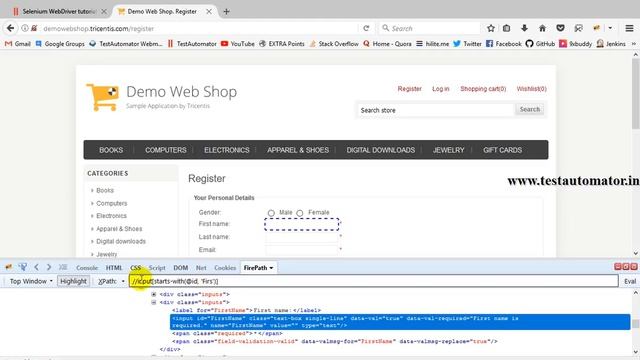The image size is (640, 360).
Task: Open the GitHub bookmark
Action: pyautogui.click(x=540, y=44)
